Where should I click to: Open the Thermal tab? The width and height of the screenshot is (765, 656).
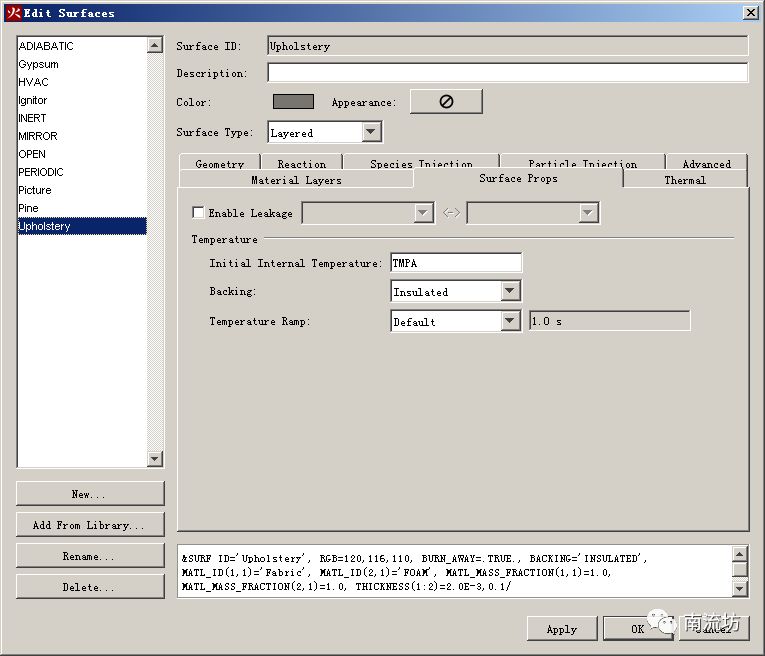685,180
